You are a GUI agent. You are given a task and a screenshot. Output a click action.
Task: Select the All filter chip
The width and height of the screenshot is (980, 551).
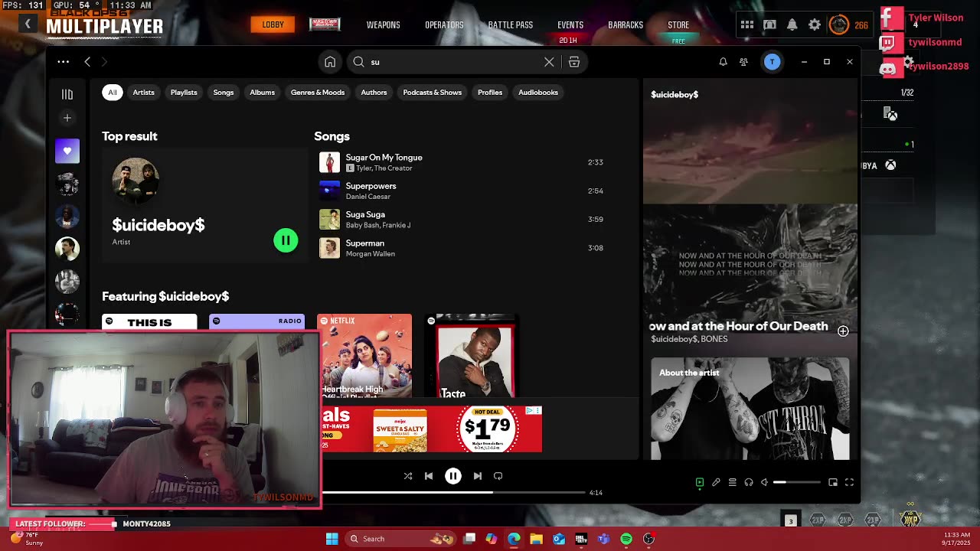coord(113,93)
